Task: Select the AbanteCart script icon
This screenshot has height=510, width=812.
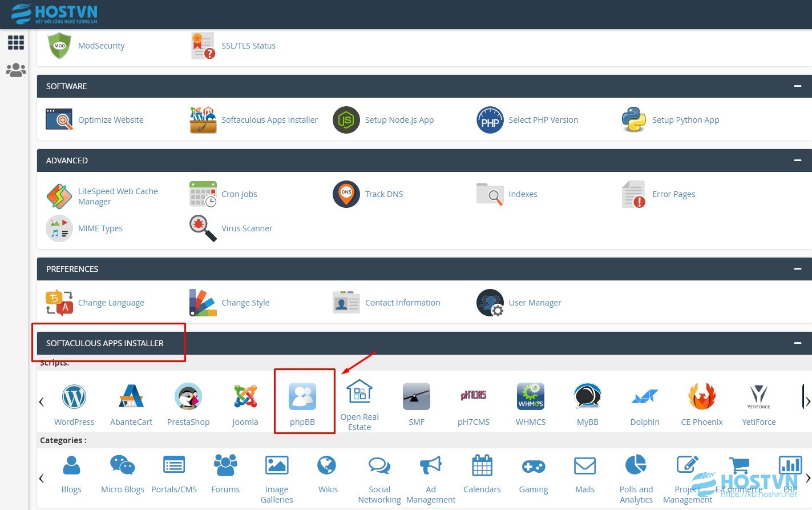Action: 131,396
